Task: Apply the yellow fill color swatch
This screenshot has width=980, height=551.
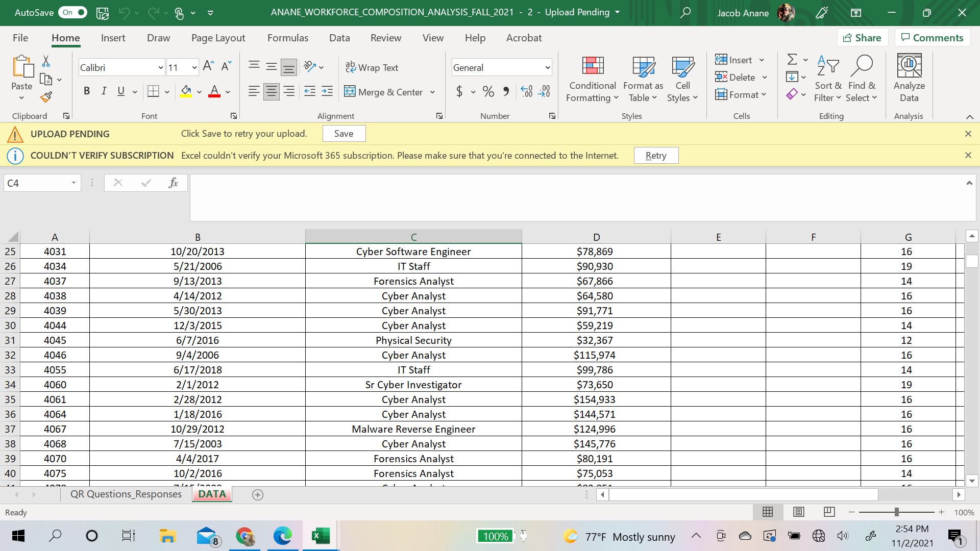Action: [x=186, y=91]
